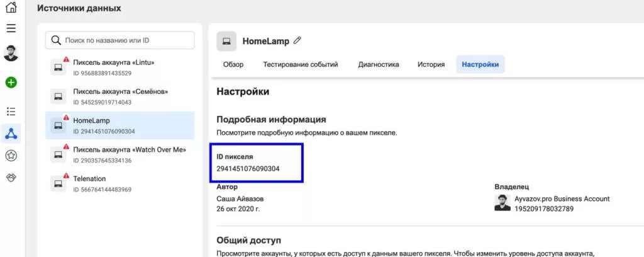This screenshot has height=257, width=644.
Task: Open the handshake partners sidebar icon
Action: click(11, 178)
